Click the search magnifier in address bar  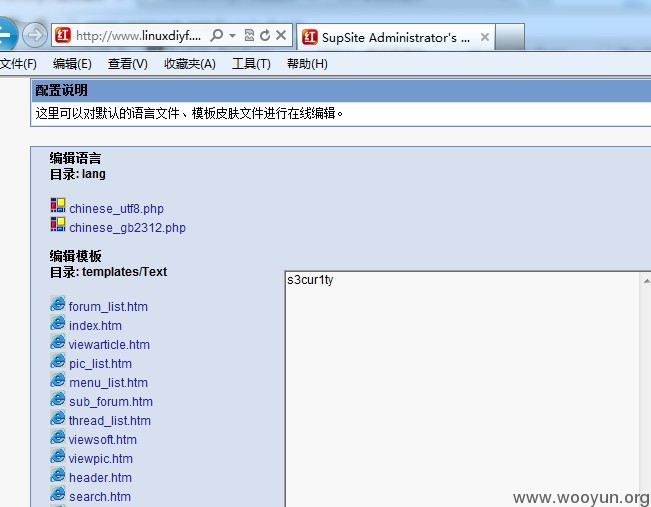point(216,35)
